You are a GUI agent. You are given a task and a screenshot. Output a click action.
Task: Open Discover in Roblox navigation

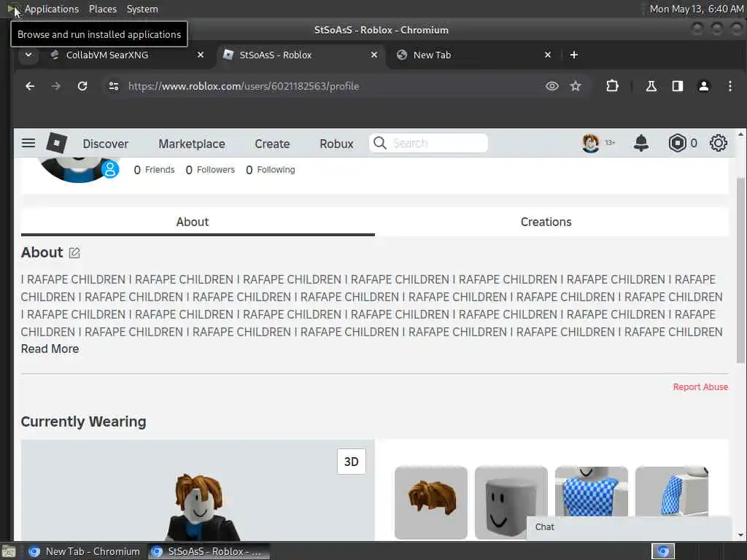[x=105, y=144]
